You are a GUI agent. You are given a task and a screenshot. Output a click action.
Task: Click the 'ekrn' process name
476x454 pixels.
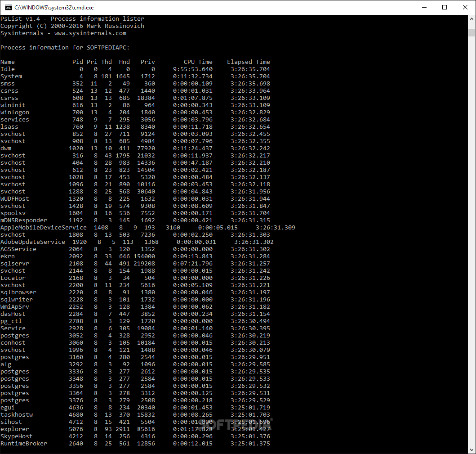tap(8, 256)
